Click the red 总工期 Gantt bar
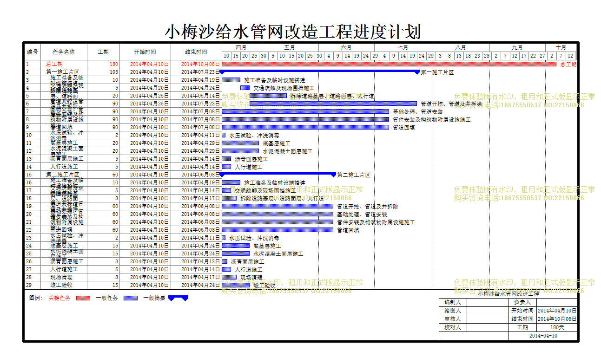This screenshot has height=364, width=601. (389, 64)
